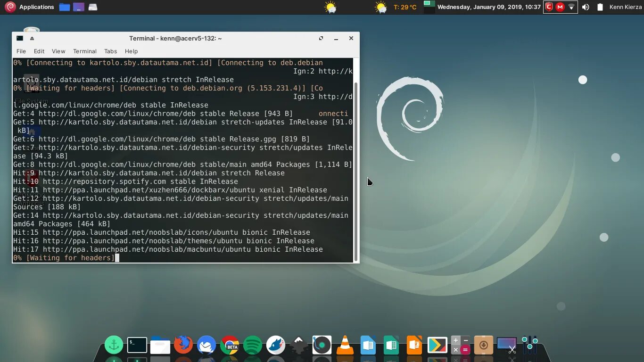Viewport: 644px width, 362px height.
Task: Open the Edit menu in Terminal
Action: (39, 51)
